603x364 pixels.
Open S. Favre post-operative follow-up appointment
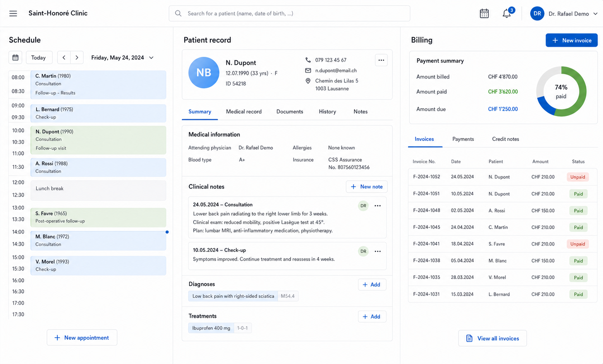point(98,217)
